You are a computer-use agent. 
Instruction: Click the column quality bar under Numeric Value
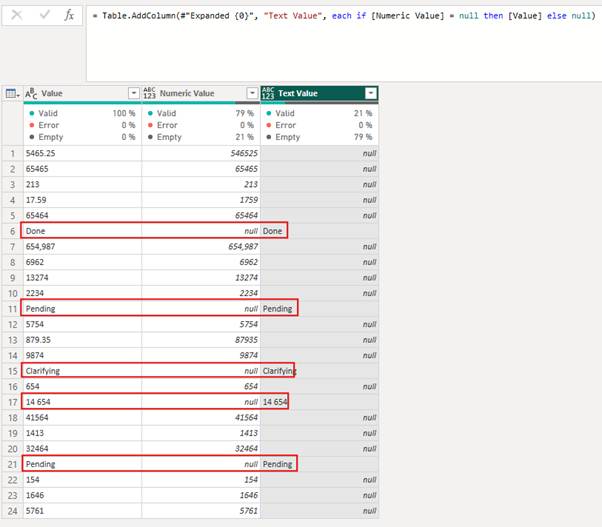[200, 103]
